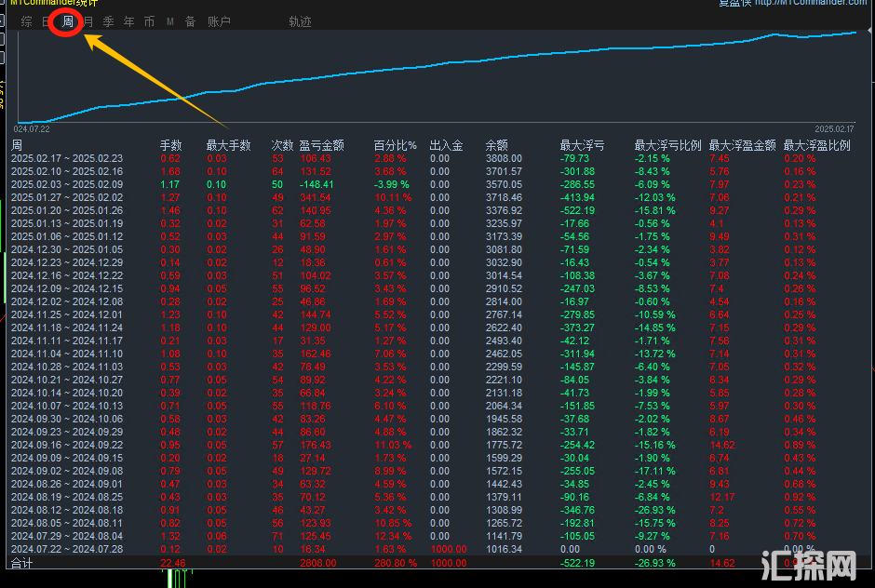The image size is (875, 588).
Task: Switch to the 账户 (account) tab
Action: [x=219, y=21]
